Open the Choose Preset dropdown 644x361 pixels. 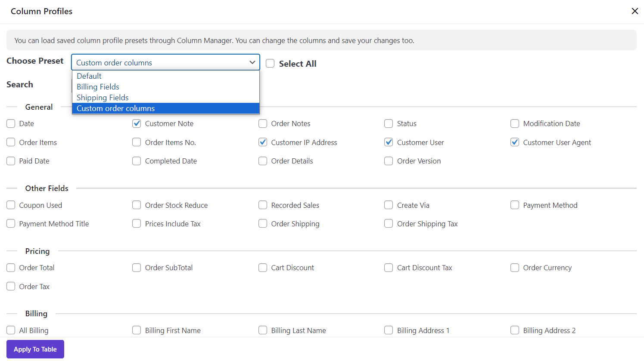[165, 62]
